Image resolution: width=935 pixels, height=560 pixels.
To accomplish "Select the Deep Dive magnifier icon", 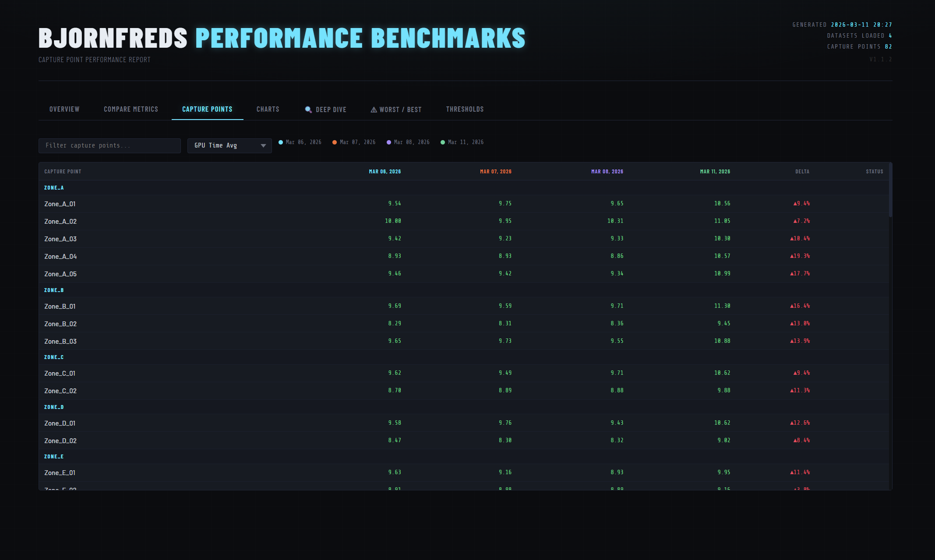I will tap(308, 109).
